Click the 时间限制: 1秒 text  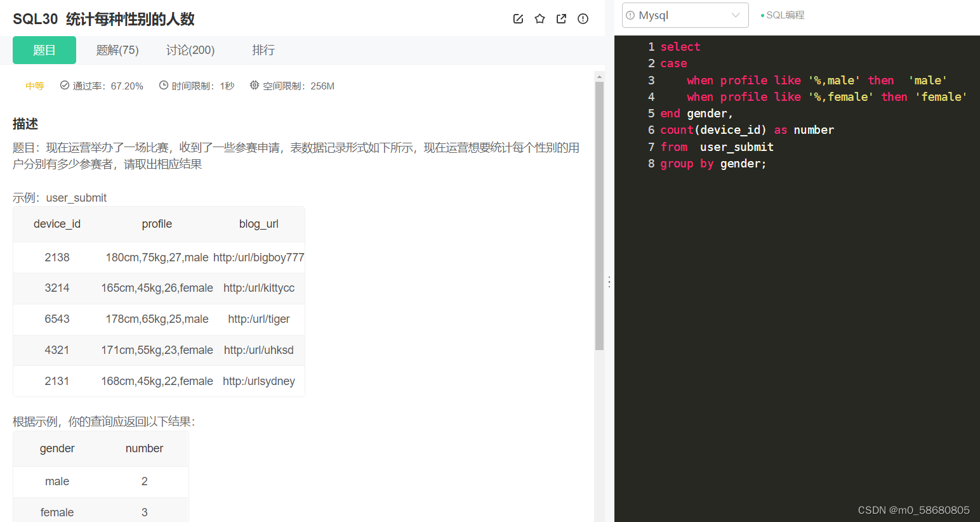pos(203,86)
